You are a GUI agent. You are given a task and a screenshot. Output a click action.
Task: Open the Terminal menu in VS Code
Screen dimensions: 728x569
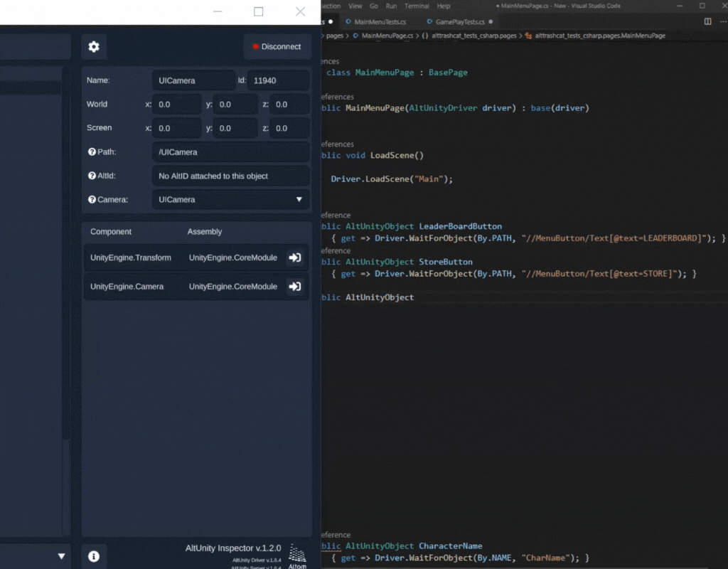tap(417, 6)
